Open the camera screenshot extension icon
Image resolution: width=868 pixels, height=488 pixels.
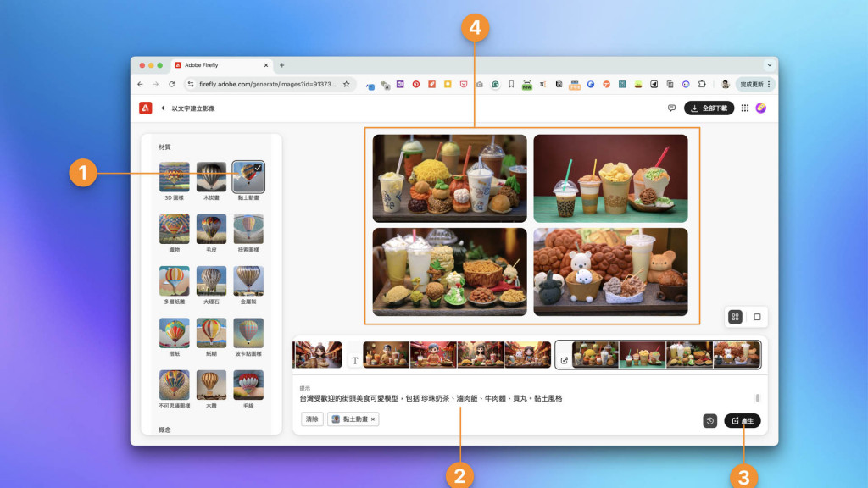click(480, 84)
